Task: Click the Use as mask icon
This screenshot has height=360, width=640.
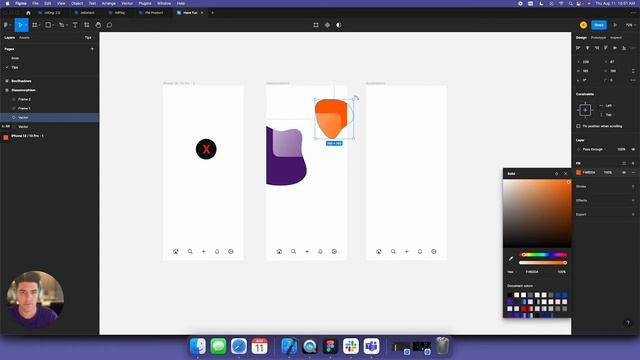Action: point(339,25)
